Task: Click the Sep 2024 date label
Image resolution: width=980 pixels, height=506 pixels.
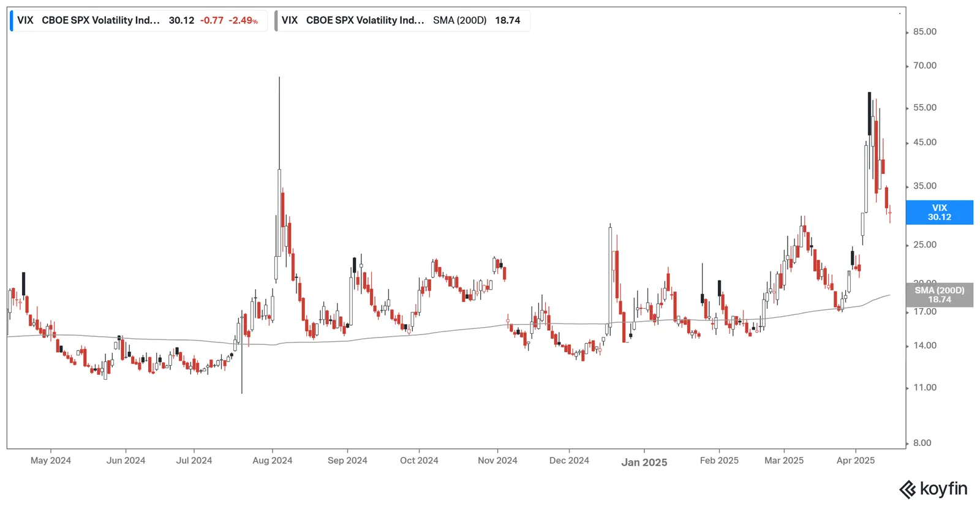Action: (x=347, y=461)
